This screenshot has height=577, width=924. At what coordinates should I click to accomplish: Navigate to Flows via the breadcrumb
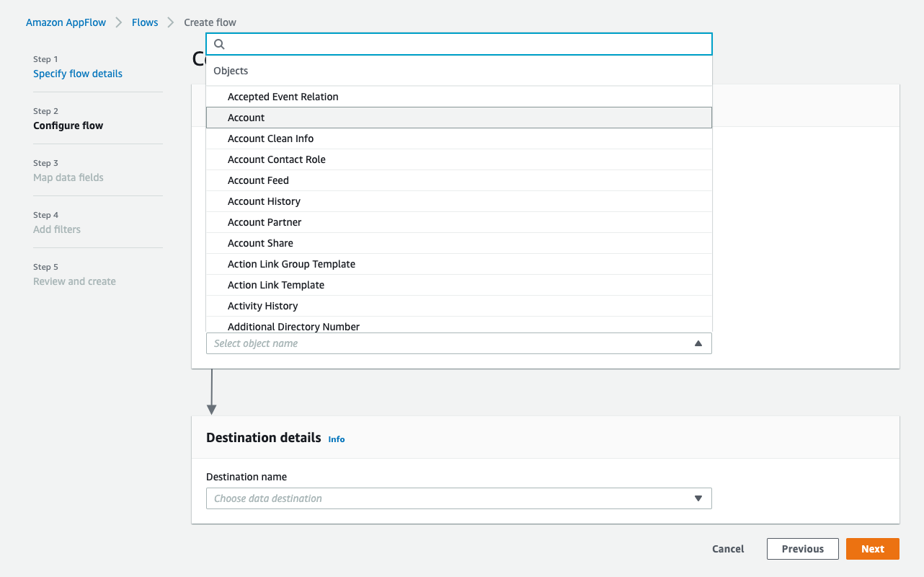(145, 22)
